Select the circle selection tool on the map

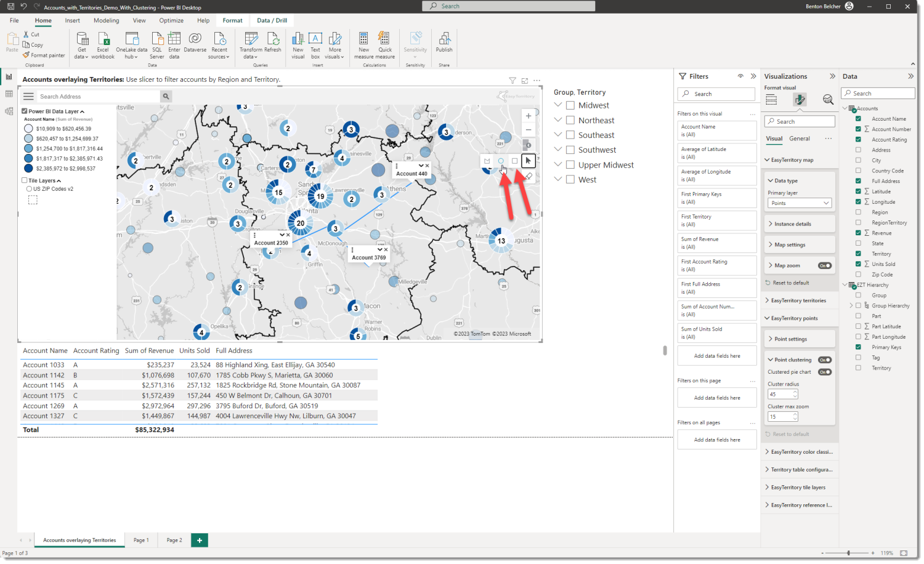click(501, 161)
